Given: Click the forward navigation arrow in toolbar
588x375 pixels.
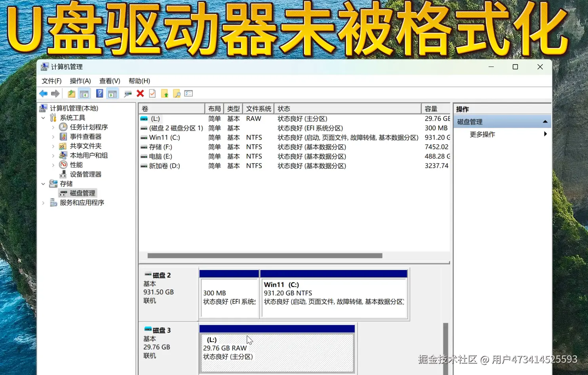Looking at the screenshot, I should [x=55, y=93].
